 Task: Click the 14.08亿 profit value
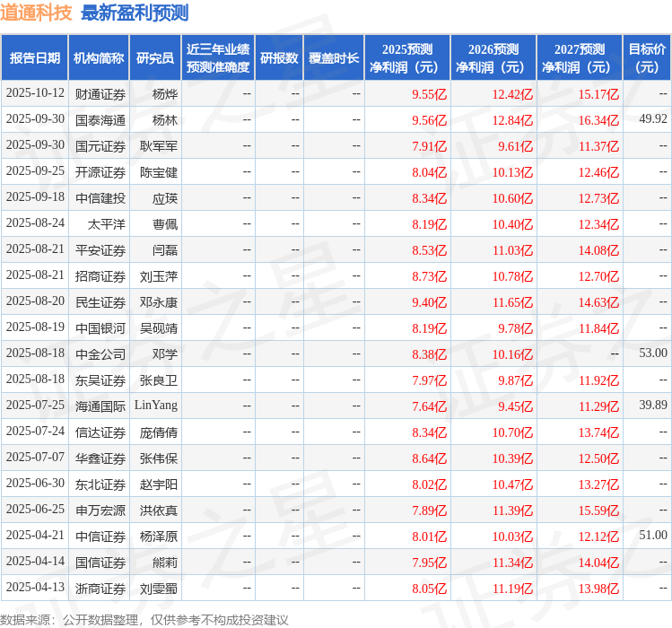coord(598,250)
